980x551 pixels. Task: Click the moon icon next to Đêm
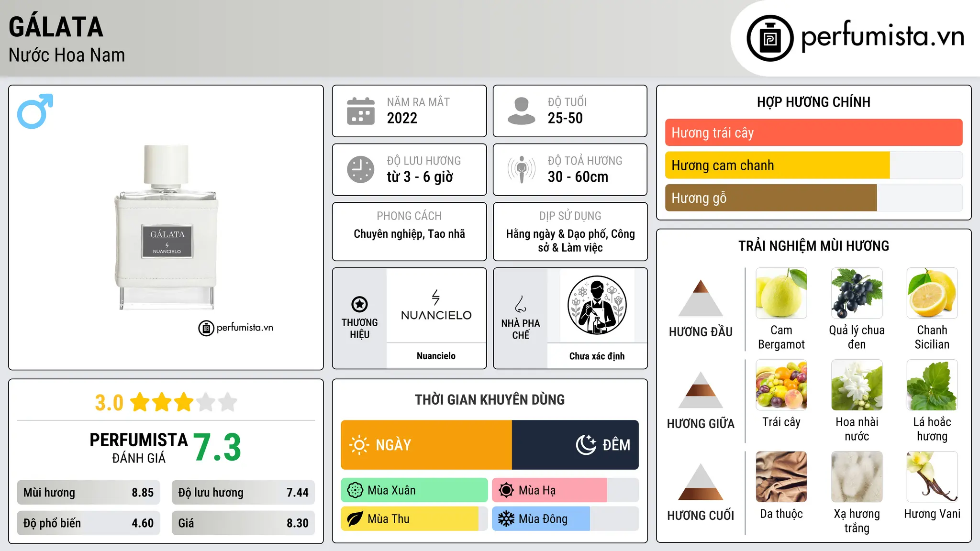pyautogui.click(x=586, y=445)
